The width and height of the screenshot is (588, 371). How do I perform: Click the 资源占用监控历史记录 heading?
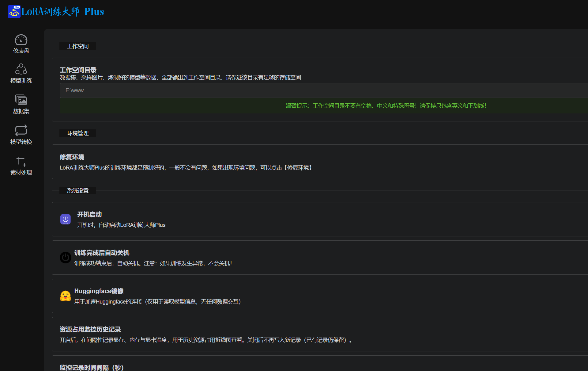click(x=90, y=329)
